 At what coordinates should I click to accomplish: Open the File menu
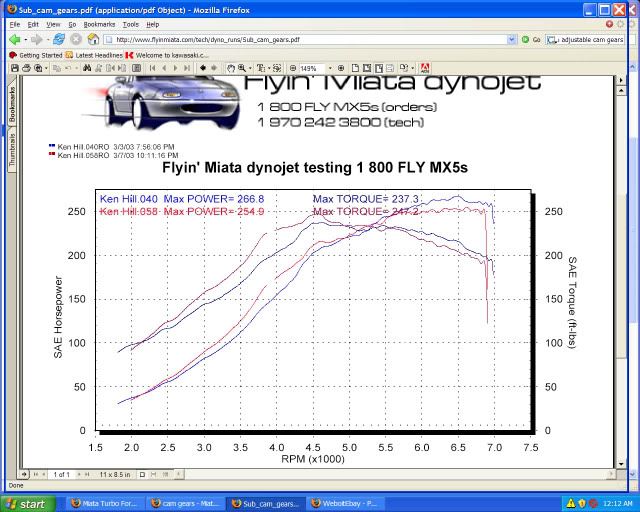[x=14, y=24]
